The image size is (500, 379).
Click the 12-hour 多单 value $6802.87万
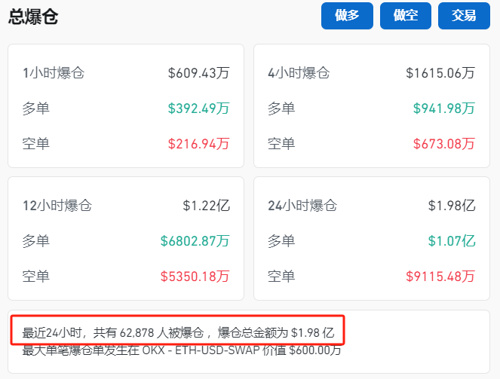click(195, 241)
